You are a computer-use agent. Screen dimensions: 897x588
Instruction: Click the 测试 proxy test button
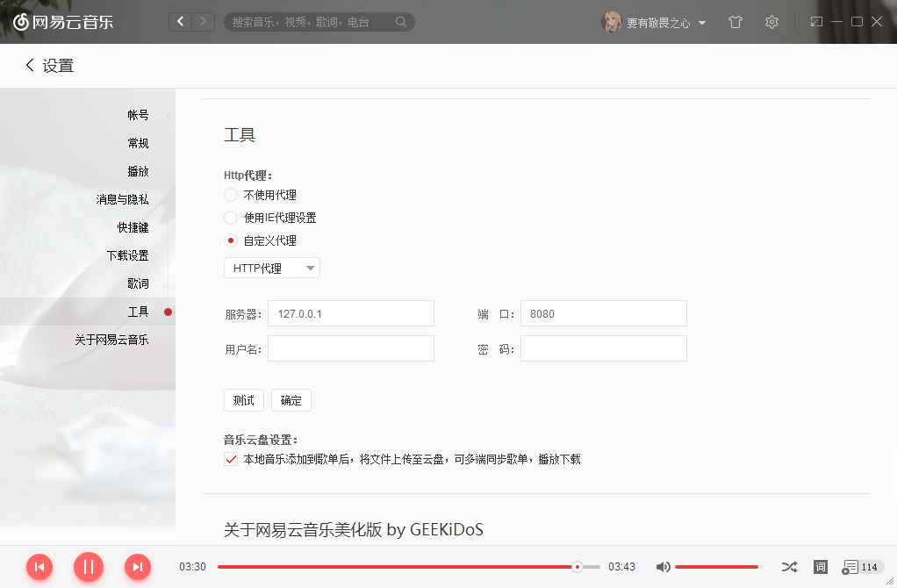click(244, 400)
